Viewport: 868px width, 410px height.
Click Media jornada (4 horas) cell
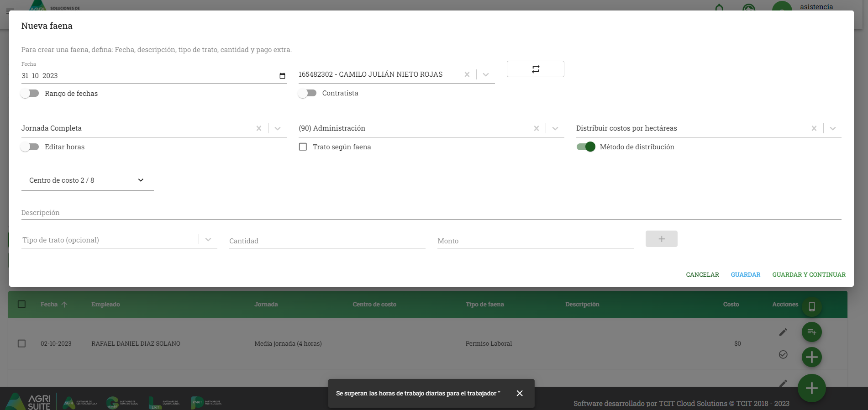(288, 343)
